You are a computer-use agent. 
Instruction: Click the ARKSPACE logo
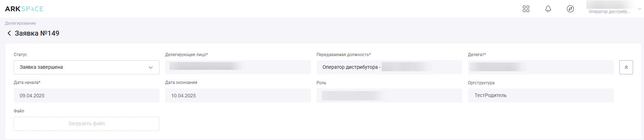(x=24, y=9)
